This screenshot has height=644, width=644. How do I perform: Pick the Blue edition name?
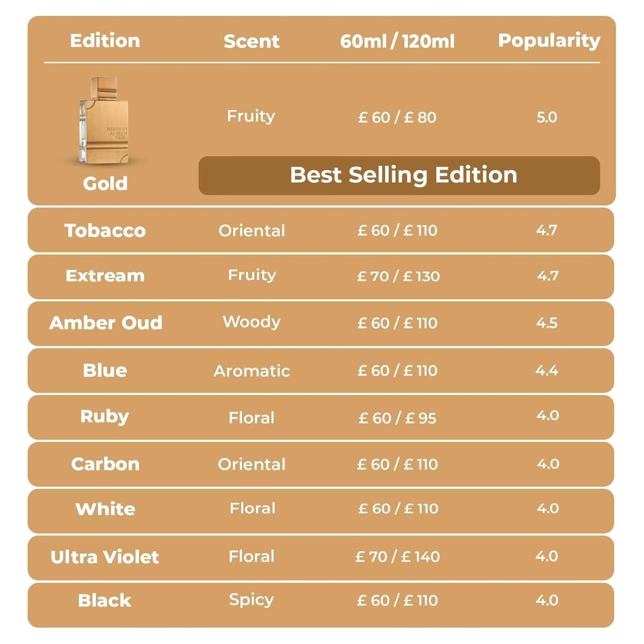105,370
